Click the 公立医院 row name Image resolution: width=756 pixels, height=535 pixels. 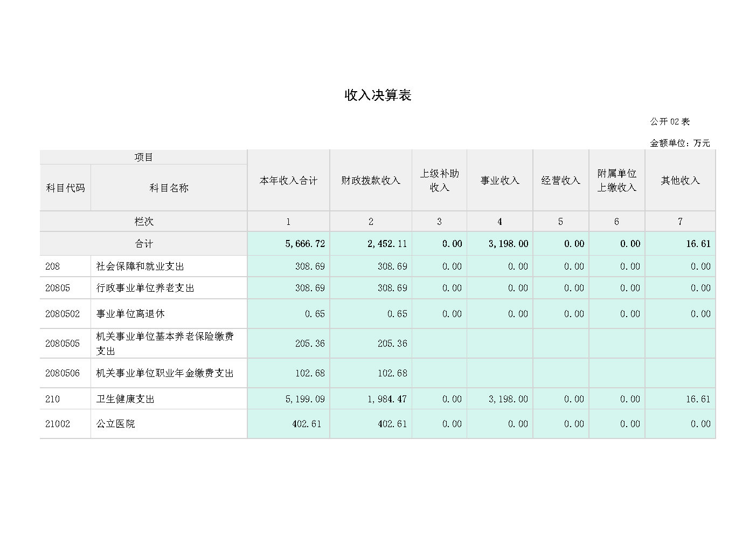coord(116,424)
